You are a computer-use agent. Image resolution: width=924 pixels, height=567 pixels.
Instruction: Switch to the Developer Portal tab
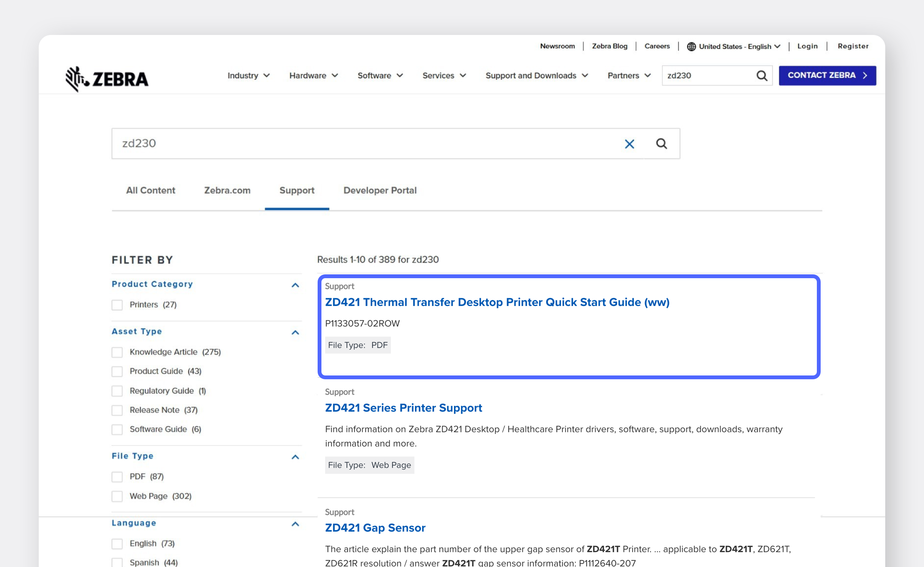[380, 190]
